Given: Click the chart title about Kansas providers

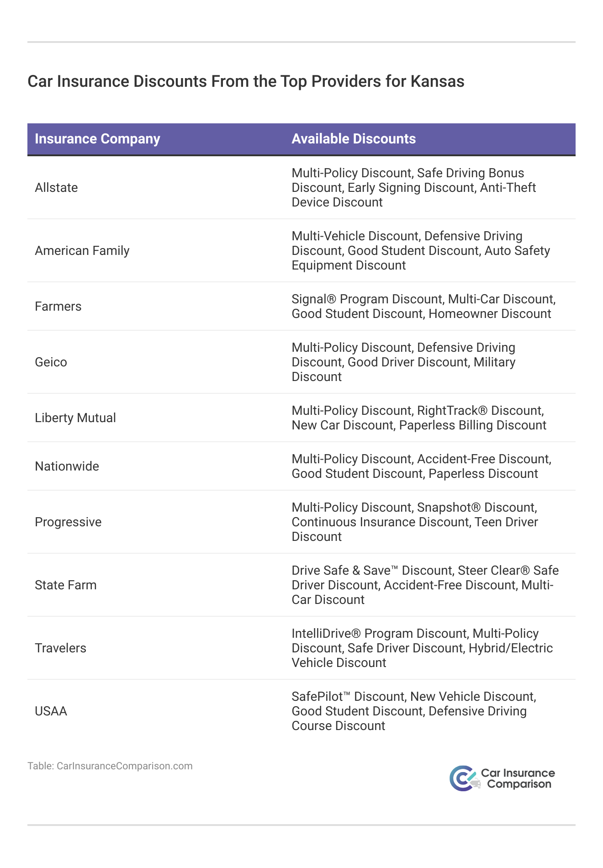Looking at the screenshot, I should click(x=246, y=81).
